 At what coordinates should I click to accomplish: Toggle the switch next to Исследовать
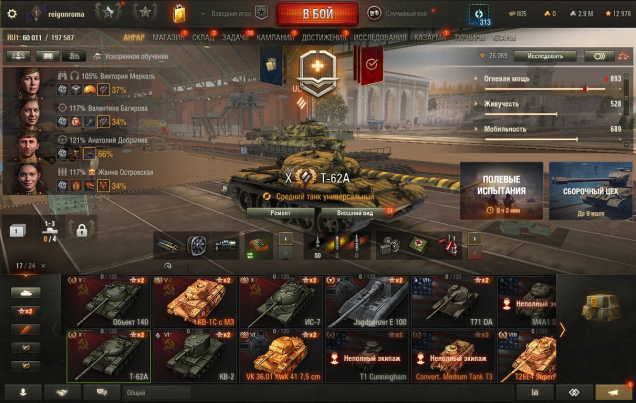click(599, 56)
